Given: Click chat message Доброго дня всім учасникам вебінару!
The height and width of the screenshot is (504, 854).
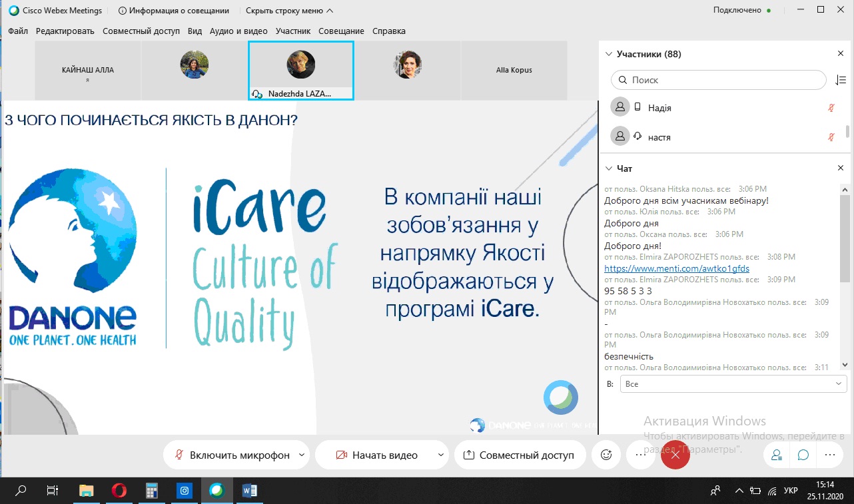Looking at the screenshot, I should (686, 200).
